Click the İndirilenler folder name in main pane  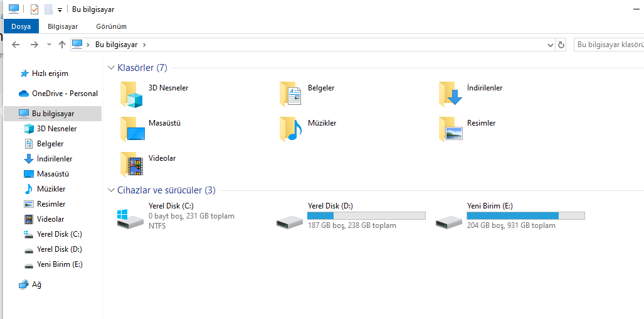485,88
